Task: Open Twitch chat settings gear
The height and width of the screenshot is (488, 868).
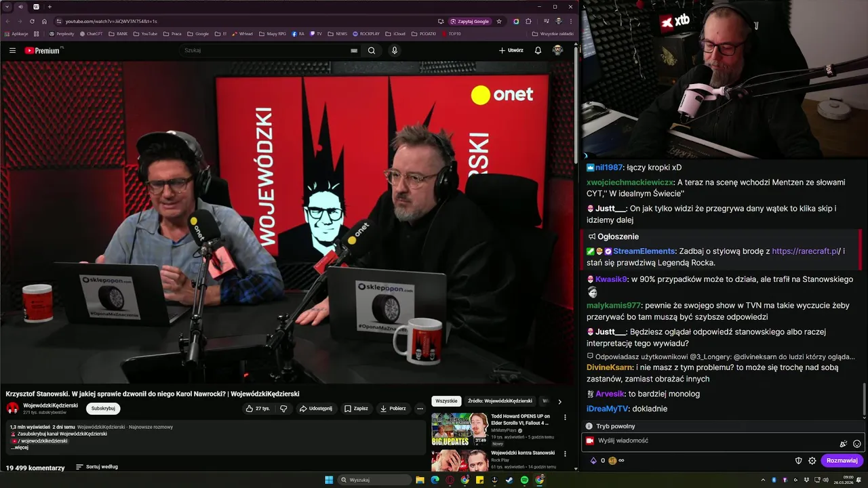Action: click(x=812, y=461)
